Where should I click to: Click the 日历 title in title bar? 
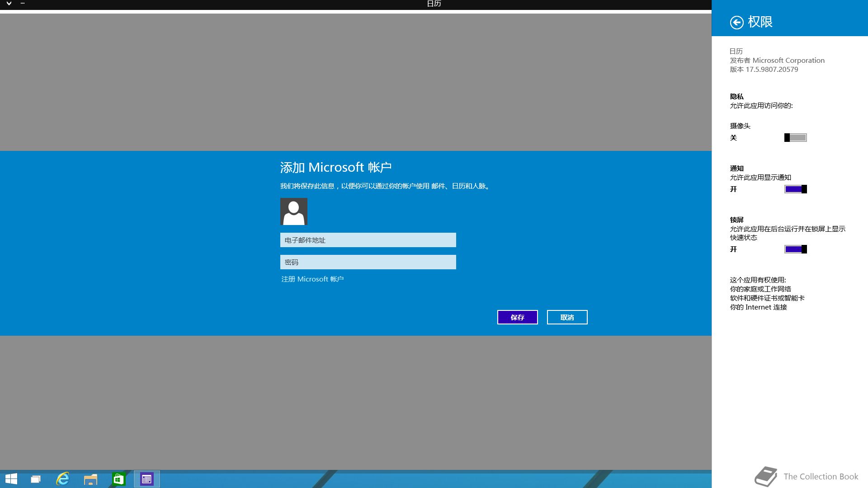click(x=434, y=4)
